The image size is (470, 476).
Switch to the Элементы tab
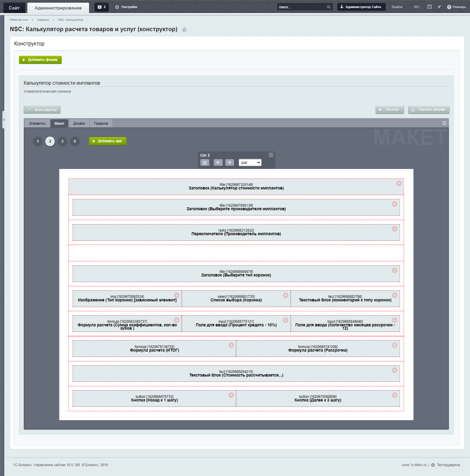pos(37,124)
